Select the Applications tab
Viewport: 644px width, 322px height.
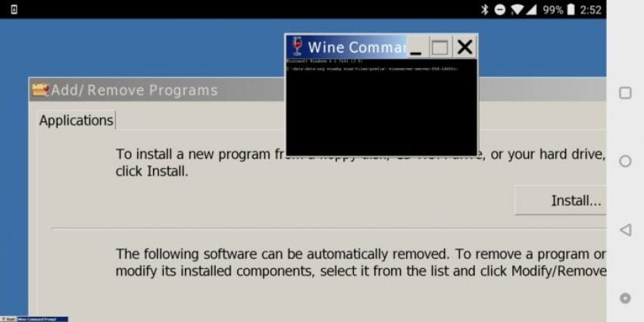[x=77, y=120]
